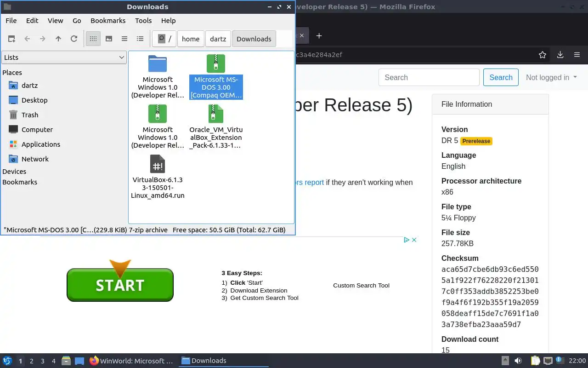588x368 pixels.
Task: Open the Bookmarks menu
Action: (x=108, y=21)
